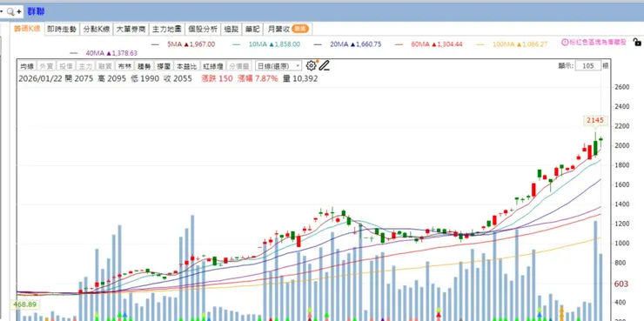The image size is (644, 321).
Task: Toggle the 外資 overlay button
Action: click(45, 65)
